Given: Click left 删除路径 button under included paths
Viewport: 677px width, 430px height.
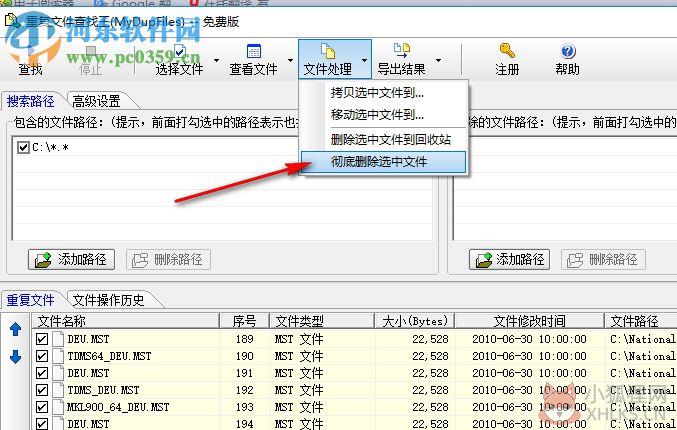Looking at the screenshot, I should tap(168, 259).
